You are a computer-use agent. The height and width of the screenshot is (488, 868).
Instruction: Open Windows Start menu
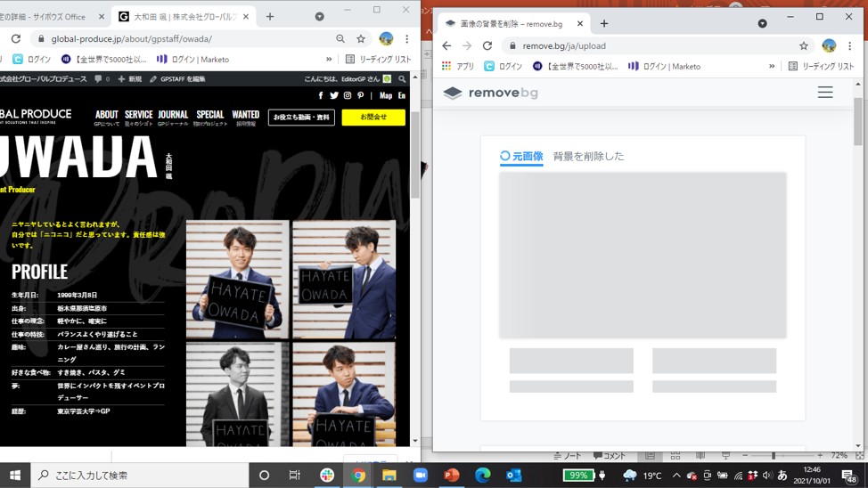(15, 476)
